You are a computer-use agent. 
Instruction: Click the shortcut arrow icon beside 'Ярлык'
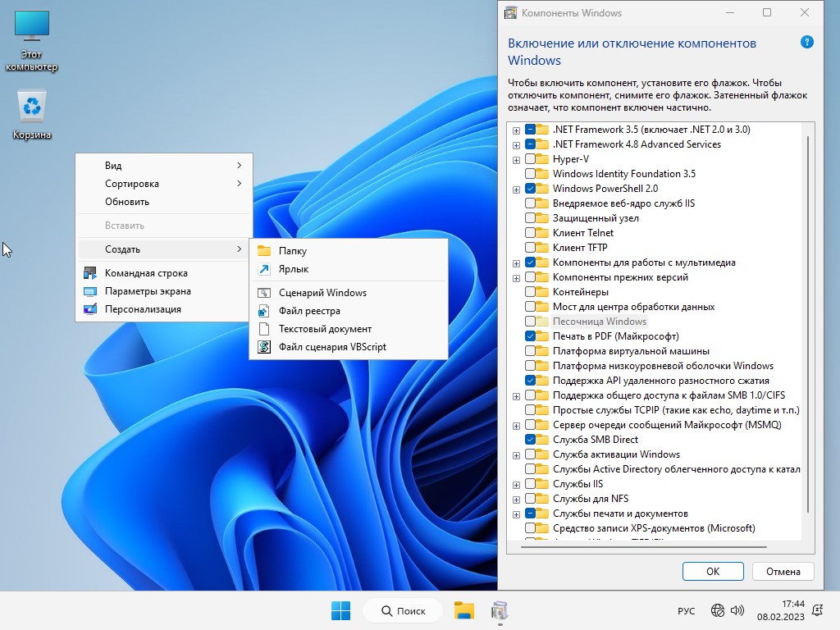[264, 269]
